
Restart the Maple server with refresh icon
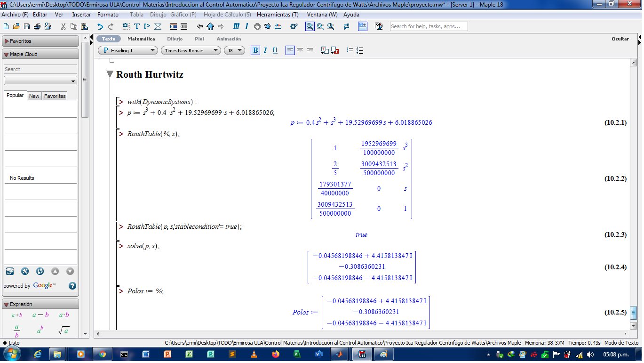[278, 26]
